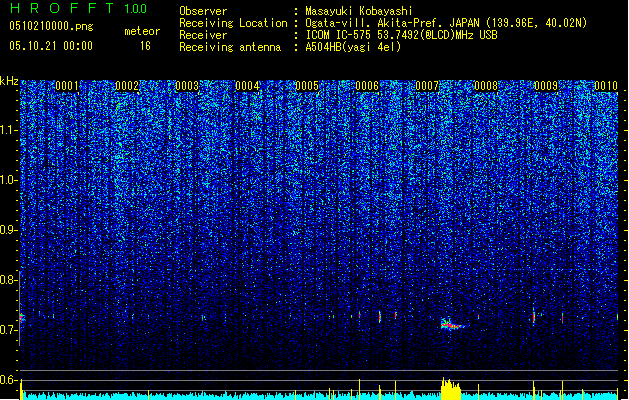Click the HROFFT 1.0.0 title text

(x=79, y=8)
